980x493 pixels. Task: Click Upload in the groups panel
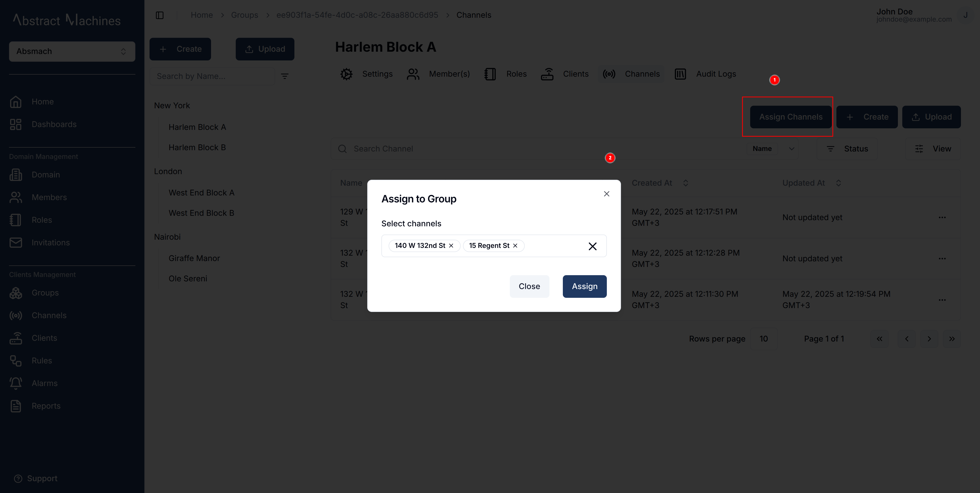pyautogui.click(x=265, y=49)
